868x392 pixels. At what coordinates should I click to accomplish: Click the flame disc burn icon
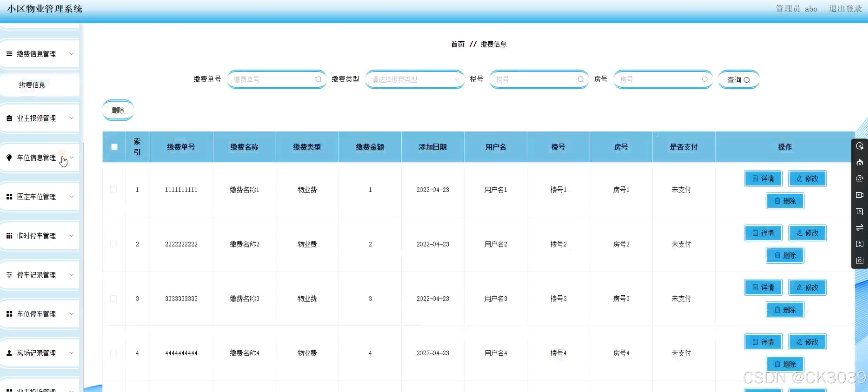(x=860, y=163)
